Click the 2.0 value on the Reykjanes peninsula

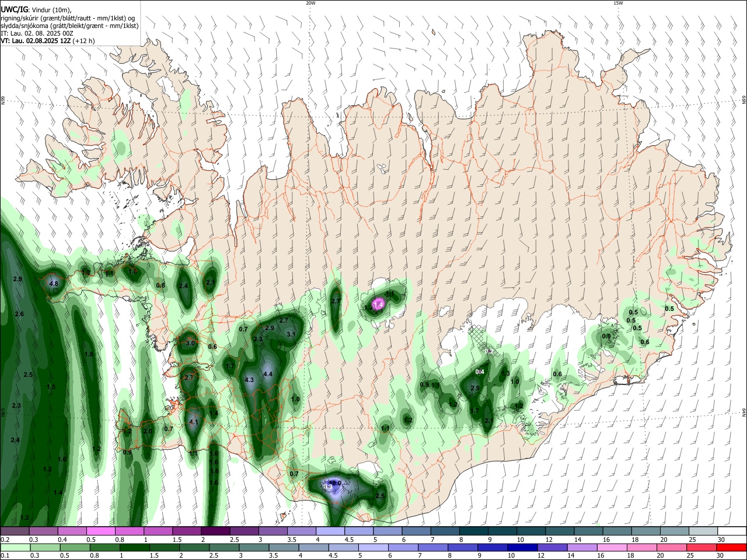(148, 431)
